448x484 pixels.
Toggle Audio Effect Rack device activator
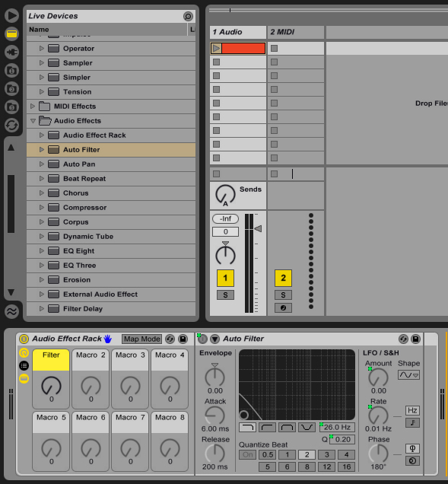[x=24, y=339]
